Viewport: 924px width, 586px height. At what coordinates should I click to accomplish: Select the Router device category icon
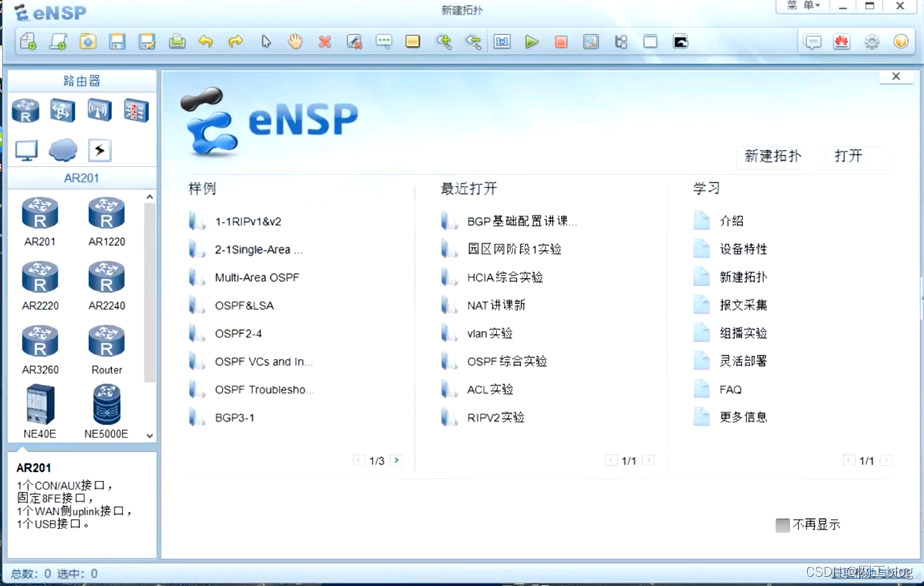pos(26,110)
